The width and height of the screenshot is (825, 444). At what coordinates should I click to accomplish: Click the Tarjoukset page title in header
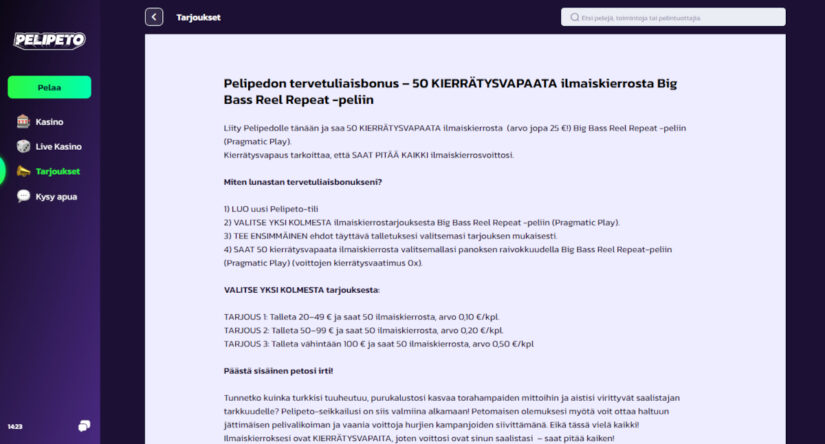coord(198,17)
